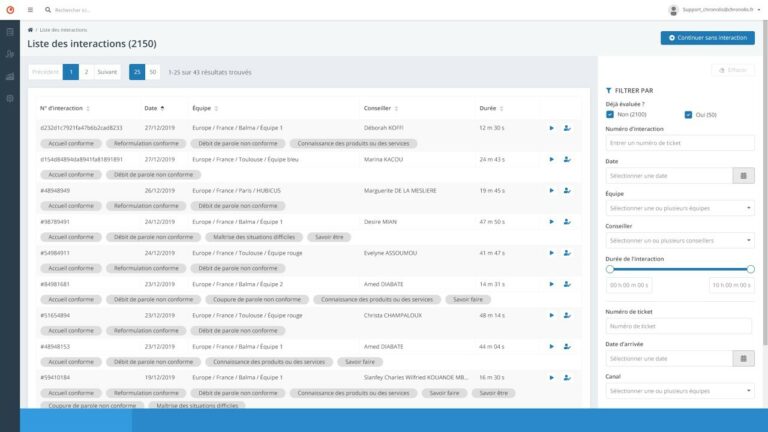Open the hamburger menu in top bar
Viewport: 768px width, 432px height.
pos(30,9)
